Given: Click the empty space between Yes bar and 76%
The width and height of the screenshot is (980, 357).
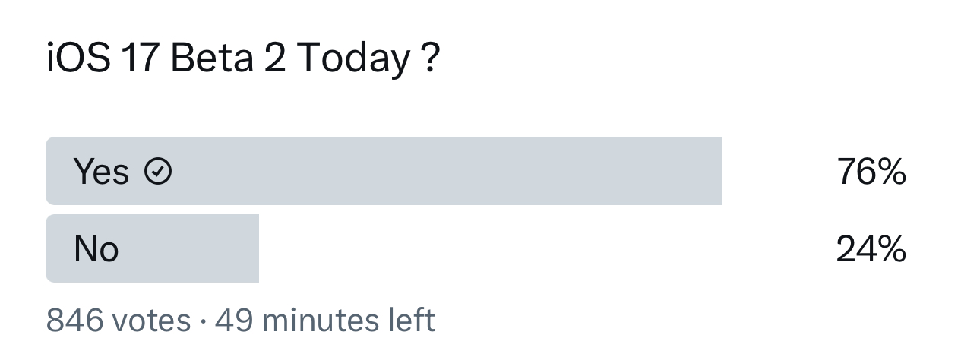Looking at the screenshot, I should (779, 171).
